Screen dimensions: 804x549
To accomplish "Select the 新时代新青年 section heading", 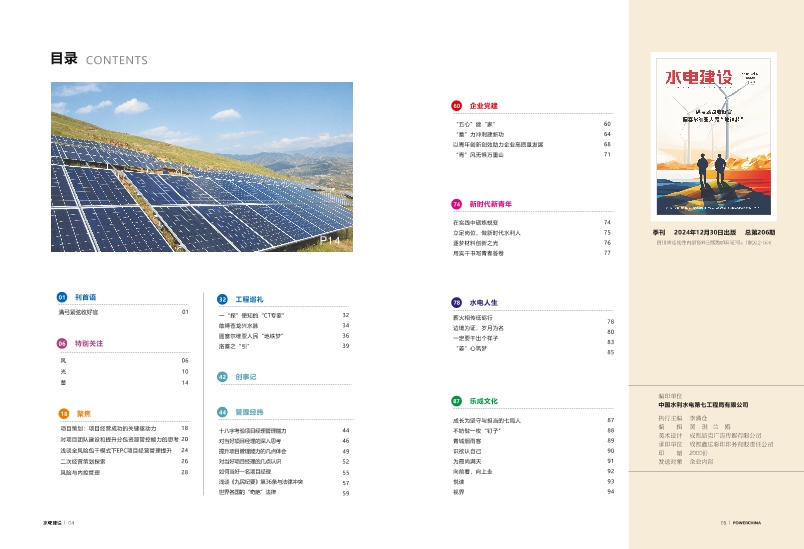I will point(491,204).
